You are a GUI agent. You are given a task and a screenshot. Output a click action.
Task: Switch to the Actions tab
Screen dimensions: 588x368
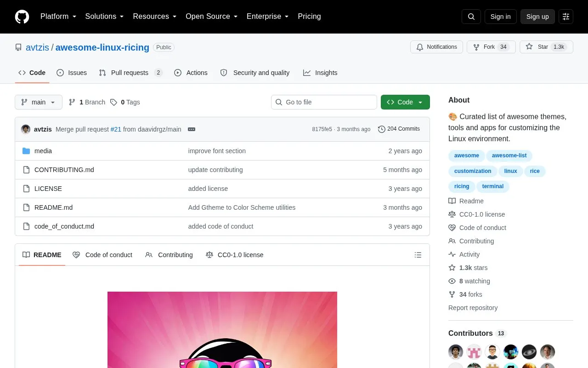[191, 73]
